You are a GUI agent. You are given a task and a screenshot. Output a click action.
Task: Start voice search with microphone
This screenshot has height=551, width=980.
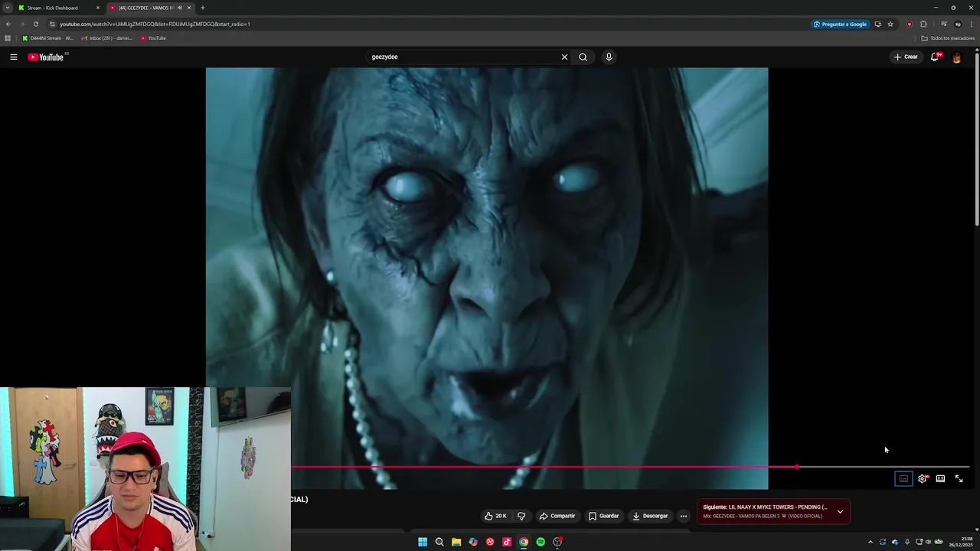609,57
